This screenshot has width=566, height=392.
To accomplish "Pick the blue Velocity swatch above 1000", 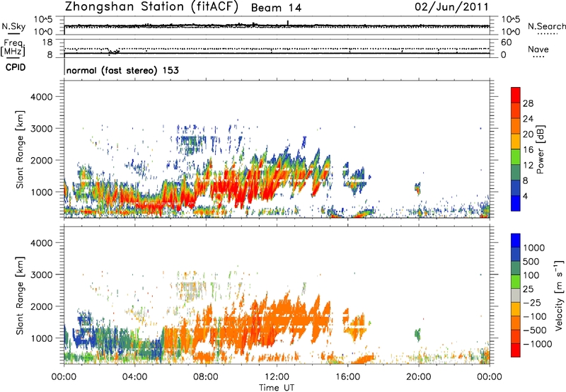I will (x=516, y=241).
